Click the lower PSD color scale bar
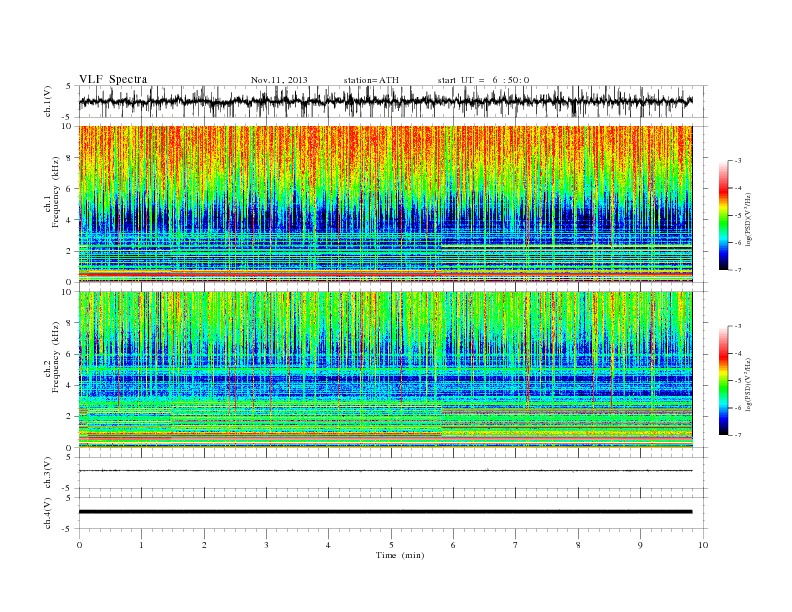This screenshot has height=612, width=792. point(723,380)
